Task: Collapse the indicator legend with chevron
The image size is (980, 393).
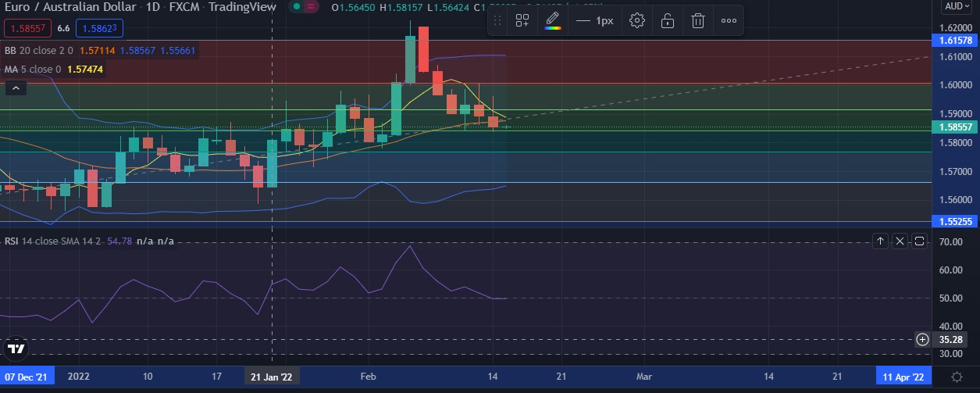Action: pos(16,88)
